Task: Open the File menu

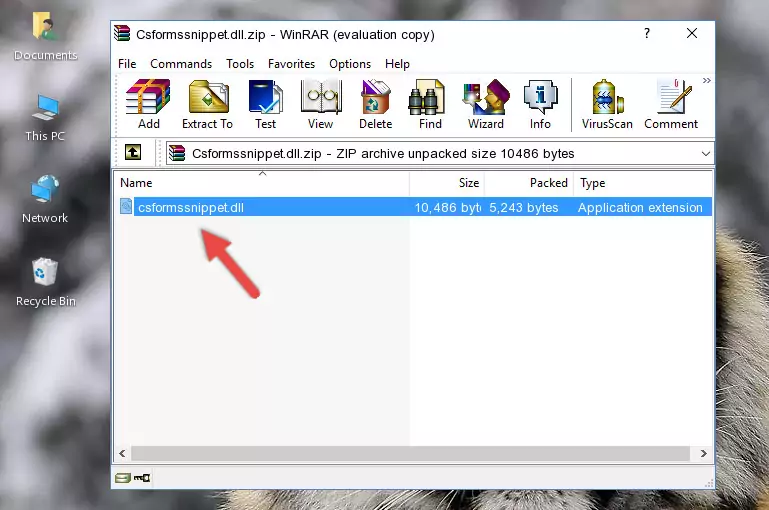Action: coord(127,64)
